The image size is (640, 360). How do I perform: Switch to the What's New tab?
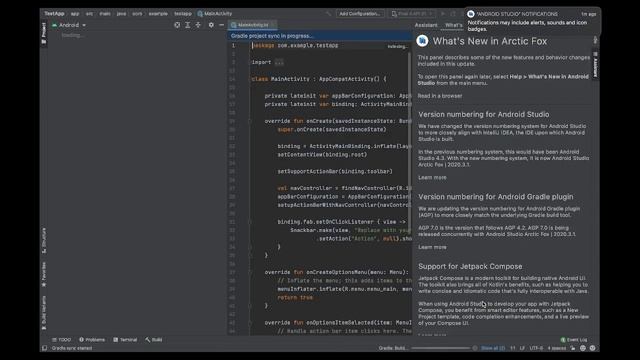click(453, 25)
